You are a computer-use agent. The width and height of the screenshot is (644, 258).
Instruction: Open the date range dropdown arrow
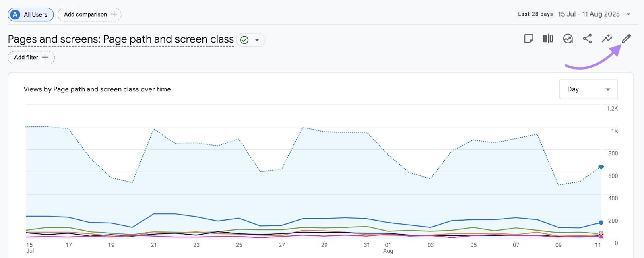coord(628,14)
